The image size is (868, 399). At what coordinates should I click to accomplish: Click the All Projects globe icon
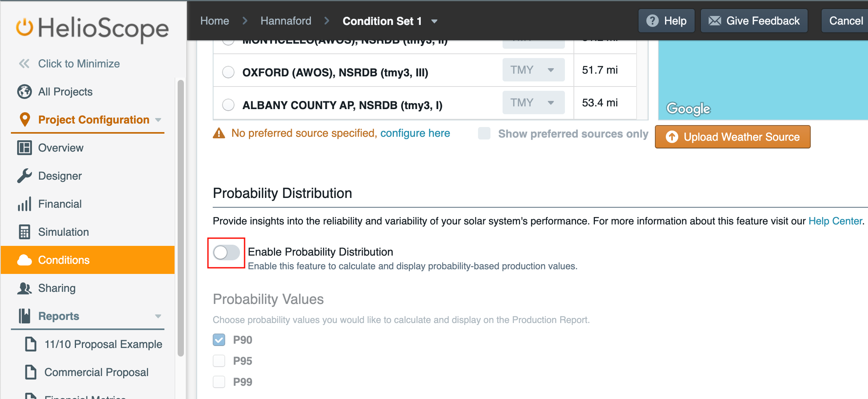(x=24, y=92)
